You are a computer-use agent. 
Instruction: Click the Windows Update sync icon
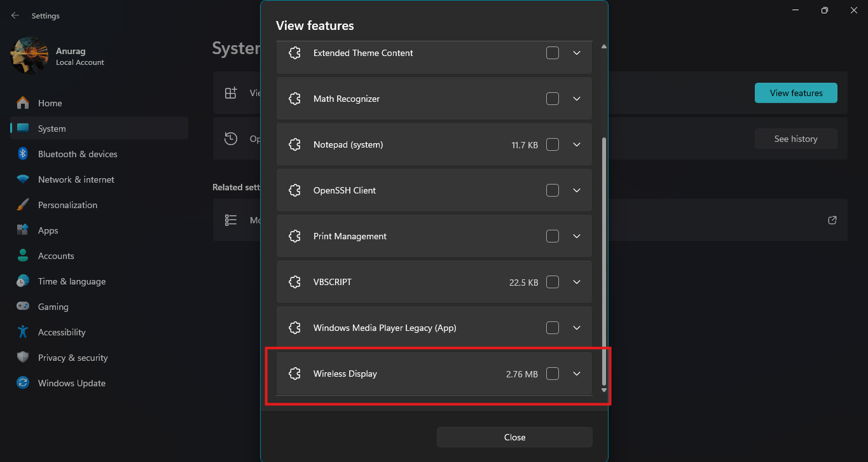click(23, 383)
